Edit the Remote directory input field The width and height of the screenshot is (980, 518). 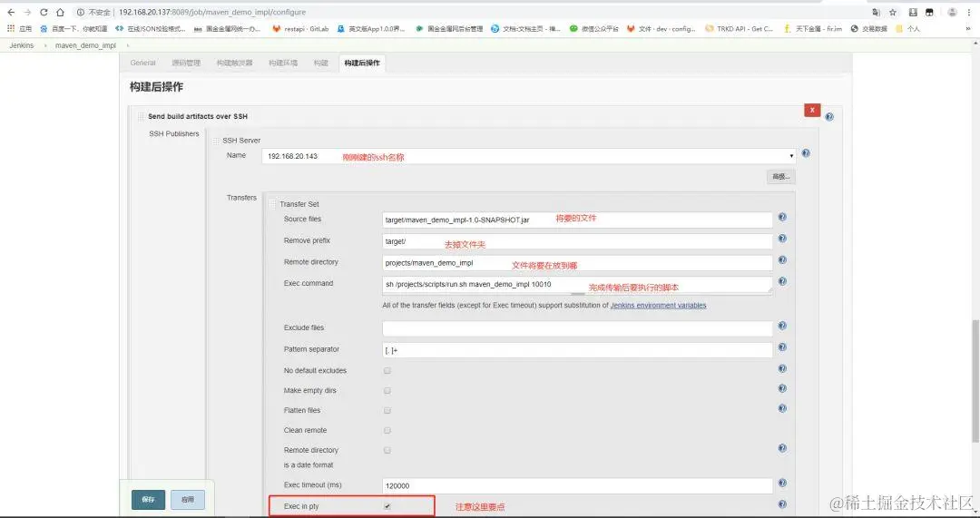[x=577, y=263]
